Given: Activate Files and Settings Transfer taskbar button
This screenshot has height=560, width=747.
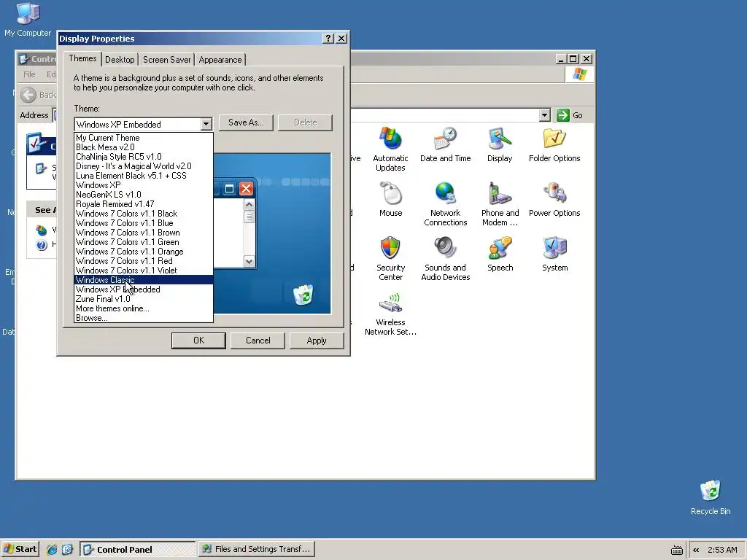Looking at the screenshot, I should [x=256, y=550].
